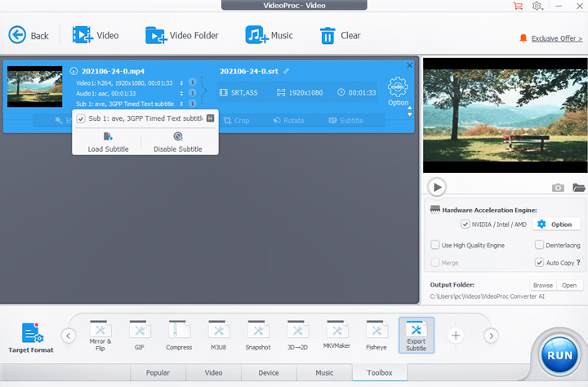Open settings via the gear icon in title bar
The width and height of the screenshot is (588, 387).
pos(537,6)
